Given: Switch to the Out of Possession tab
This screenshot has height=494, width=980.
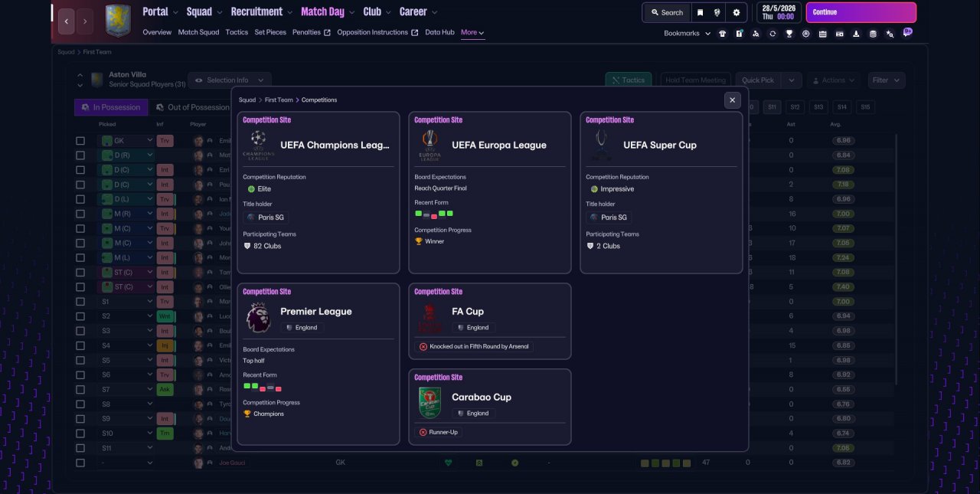Looking at the screenshot, I should [x=192, y=108].
